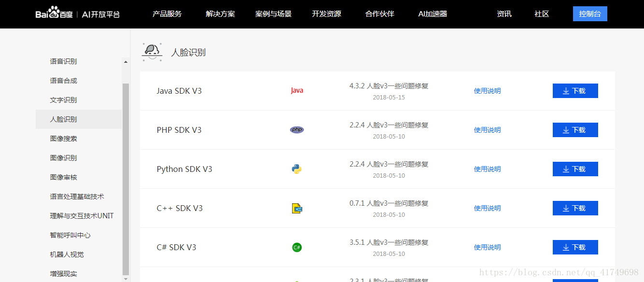Screen dimensions: 644x282
Task: Open 使用说明 for Python SDK
Action: coord(487,169)
